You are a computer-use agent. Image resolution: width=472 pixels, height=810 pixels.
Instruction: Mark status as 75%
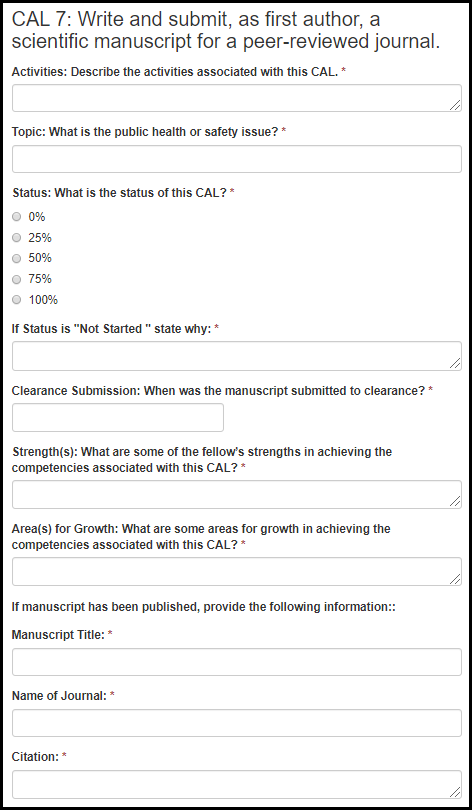pos(17,279)
